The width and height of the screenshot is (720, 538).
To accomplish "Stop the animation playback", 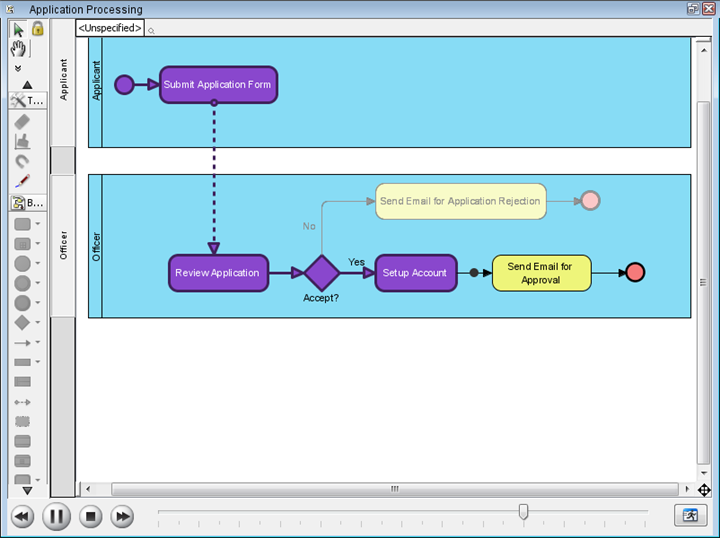I will (90, 516).
